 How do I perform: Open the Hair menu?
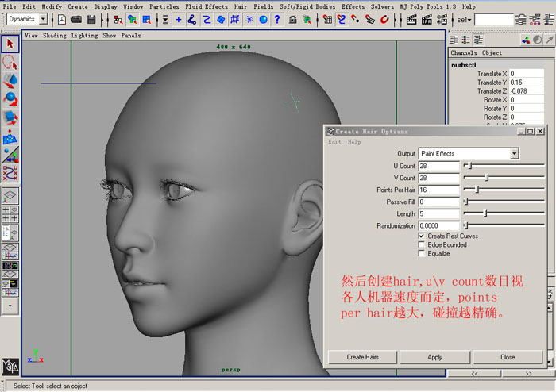(241, 6)
